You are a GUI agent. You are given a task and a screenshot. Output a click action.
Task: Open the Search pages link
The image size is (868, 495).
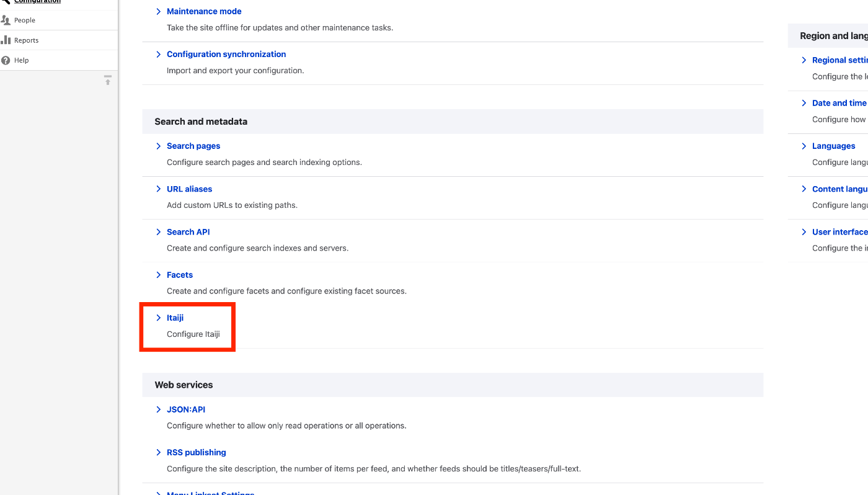tap(193, 146)
